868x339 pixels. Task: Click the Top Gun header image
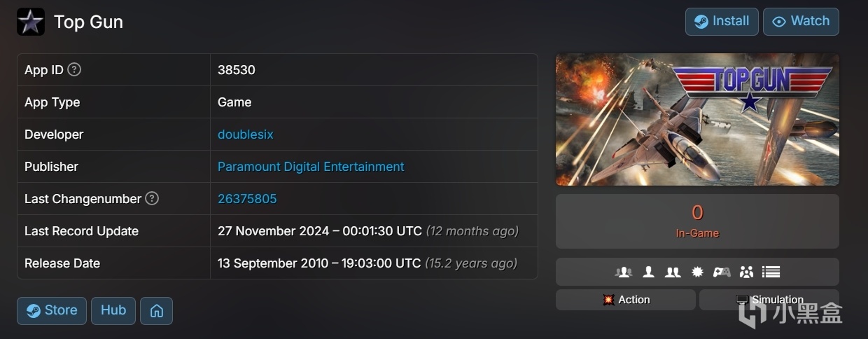click(x=697, y=119)
